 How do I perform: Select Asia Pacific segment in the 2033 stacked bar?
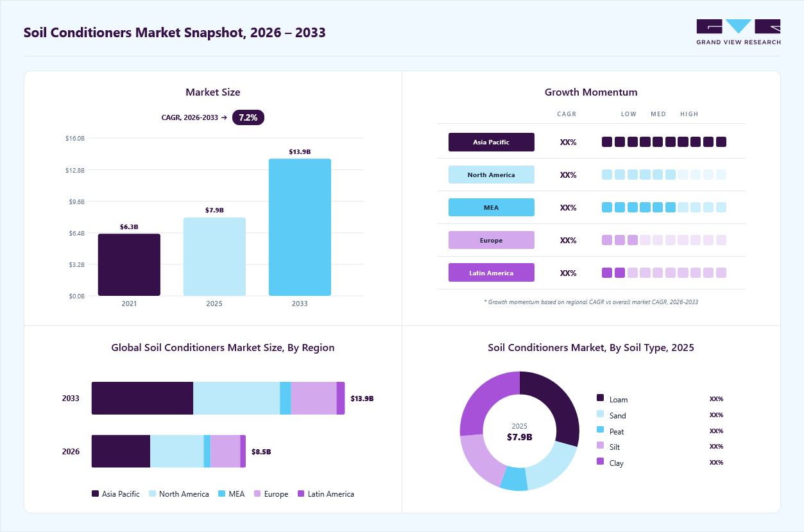142,399
